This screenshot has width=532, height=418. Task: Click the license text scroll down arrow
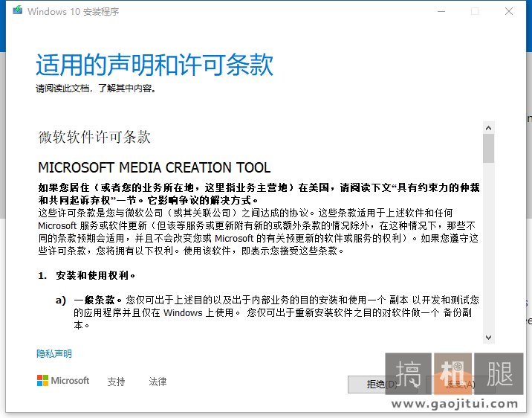[x=489, y=338]
